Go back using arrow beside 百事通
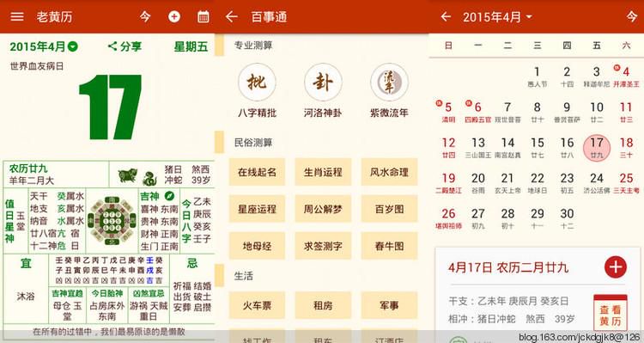644x343 pixels. click(232, 16)
